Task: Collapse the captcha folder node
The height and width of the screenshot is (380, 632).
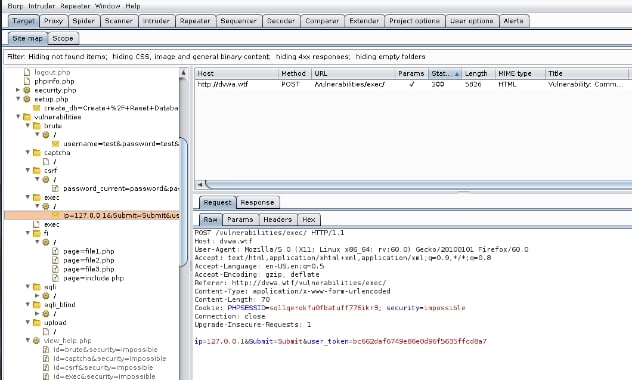Action: (x=27, y=152)
